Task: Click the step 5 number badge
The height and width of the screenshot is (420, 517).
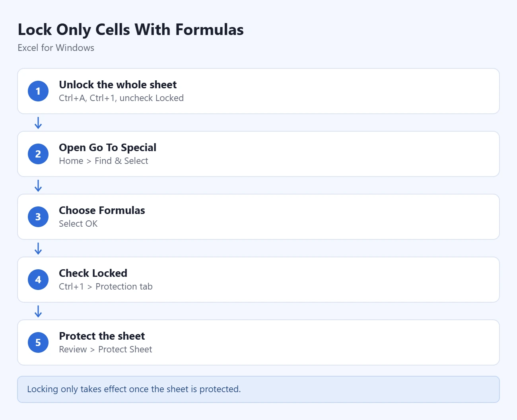Action: pos(38,342)
